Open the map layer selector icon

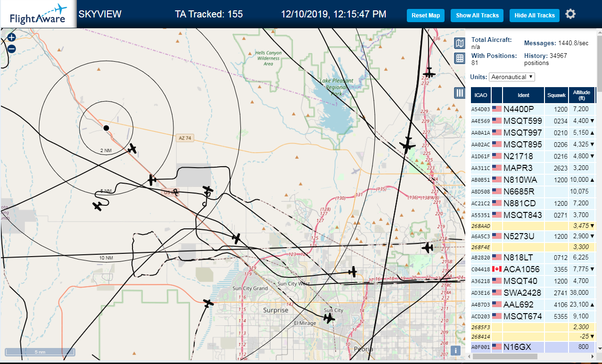point(460,43)
